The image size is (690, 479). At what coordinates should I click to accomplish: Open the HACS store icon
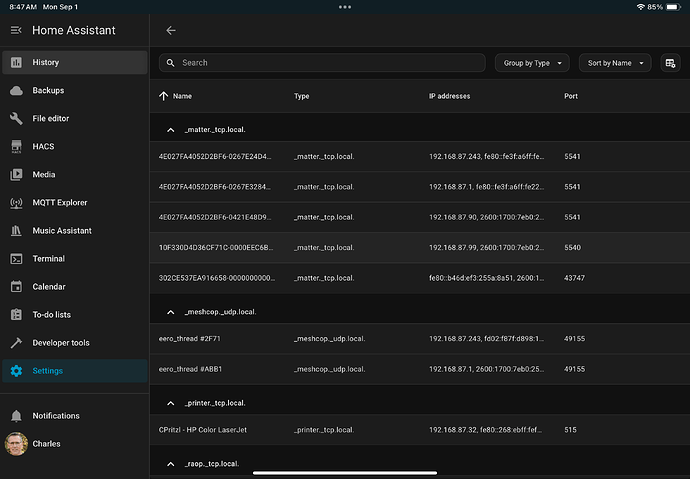[x=16, y=146]
